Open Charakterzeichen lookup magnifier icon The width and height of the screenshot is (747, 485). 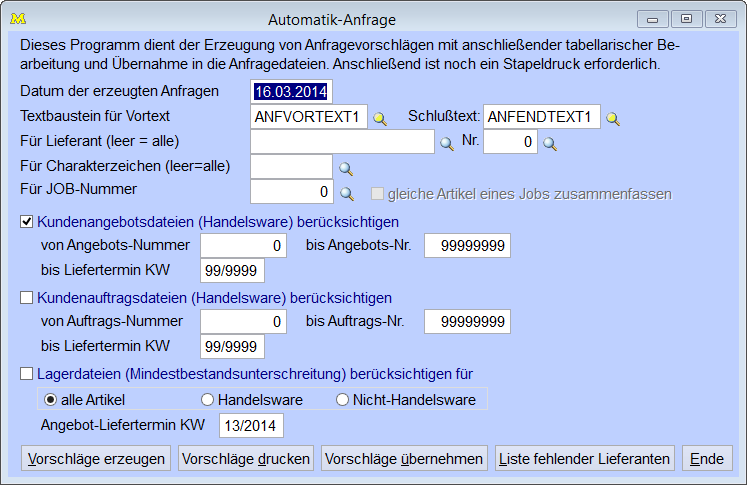[x=345, y=168]
